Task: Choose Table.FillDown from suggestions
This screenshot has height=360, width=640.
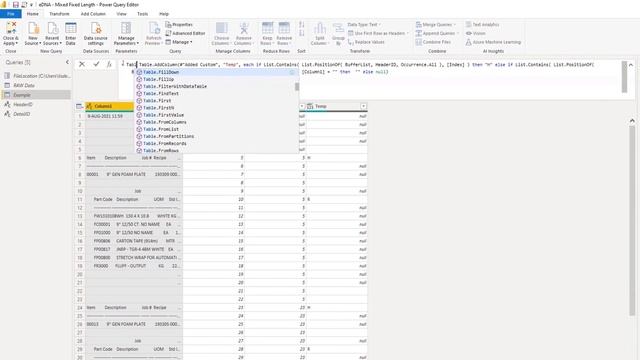Action: 216,72
